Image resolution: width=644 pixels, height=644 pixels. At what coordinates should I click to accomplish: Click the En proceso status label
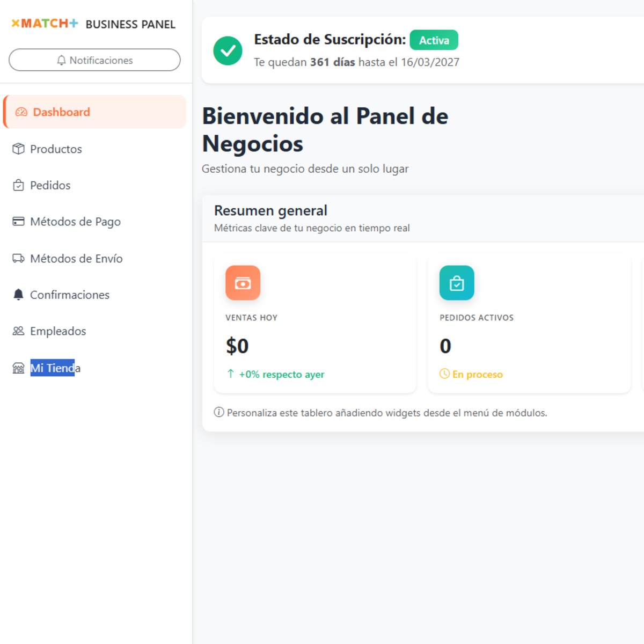point(477,375)
